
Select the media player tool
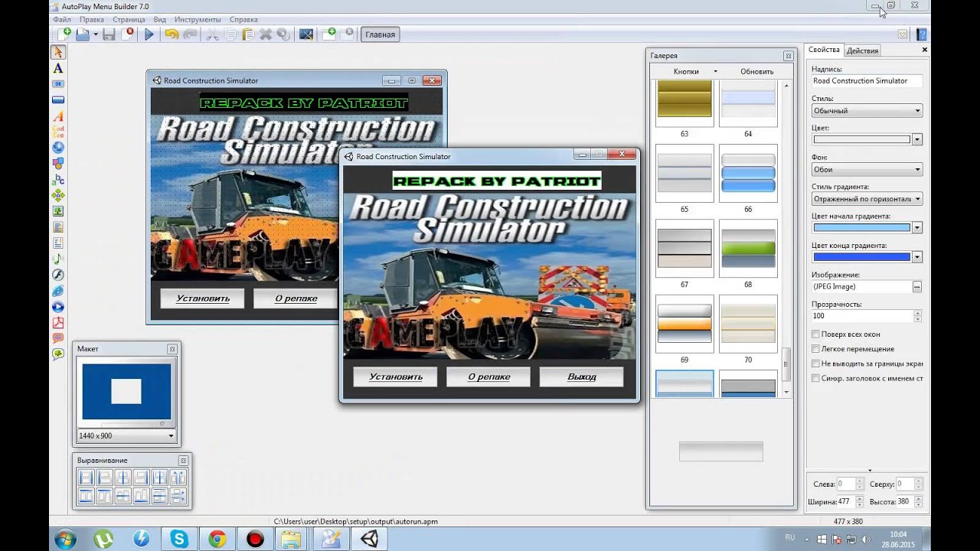(x=57, y=307)
